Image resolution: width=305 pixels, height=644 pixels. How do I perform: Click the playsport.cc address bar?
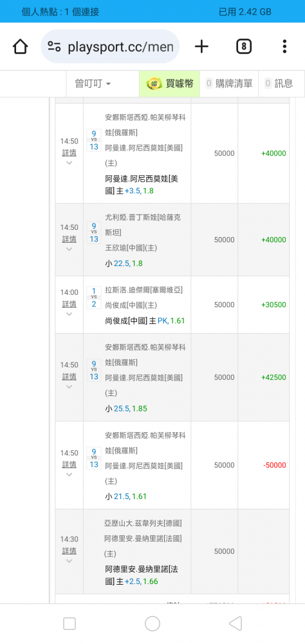point(110,46)
